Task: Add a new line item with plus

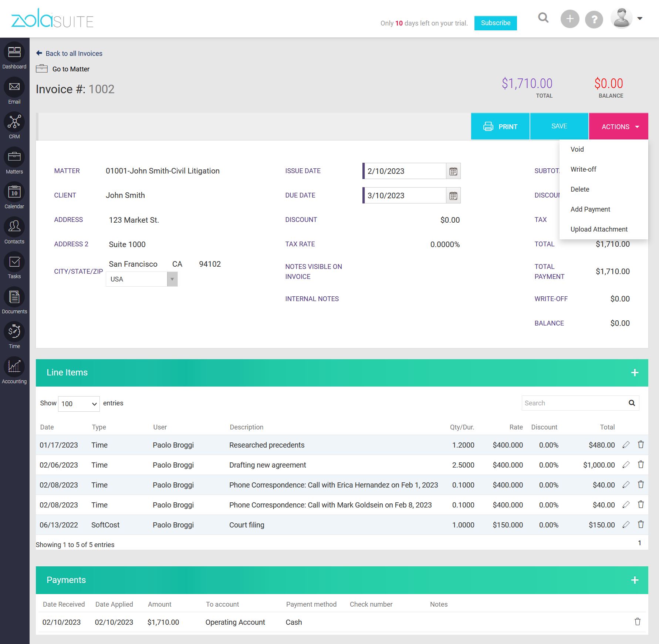Action: point(635,372)
